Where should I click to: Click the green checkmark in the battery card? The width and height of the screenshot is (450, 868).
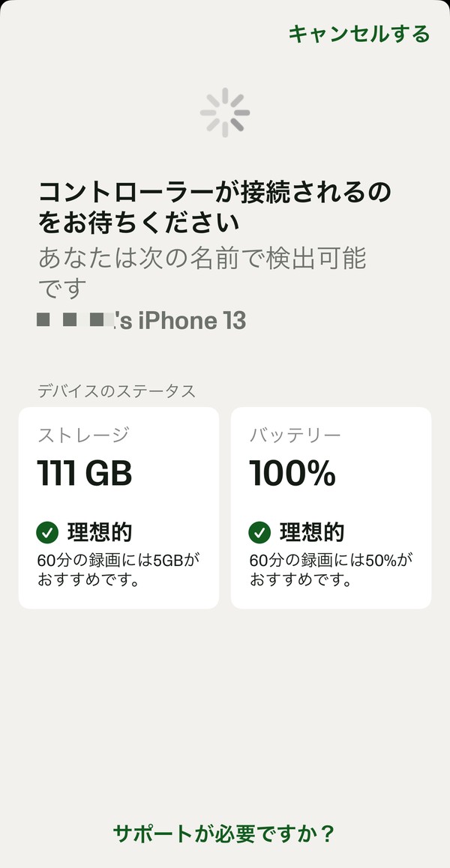coord(259,533)
